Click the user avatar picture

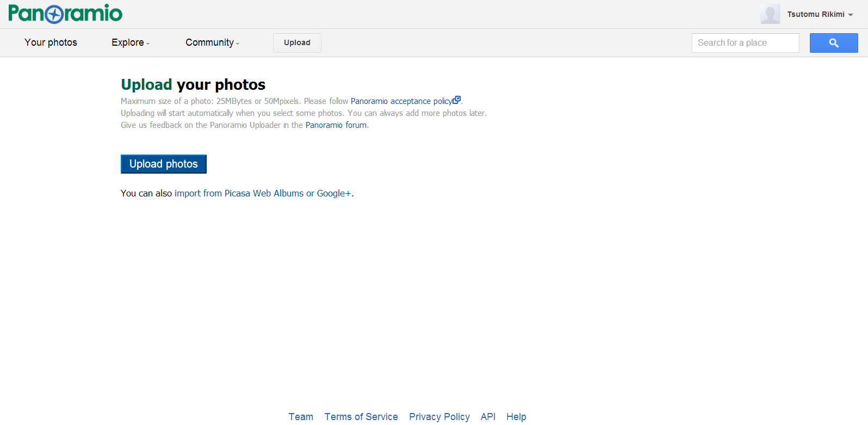click(x=770, y=14)
